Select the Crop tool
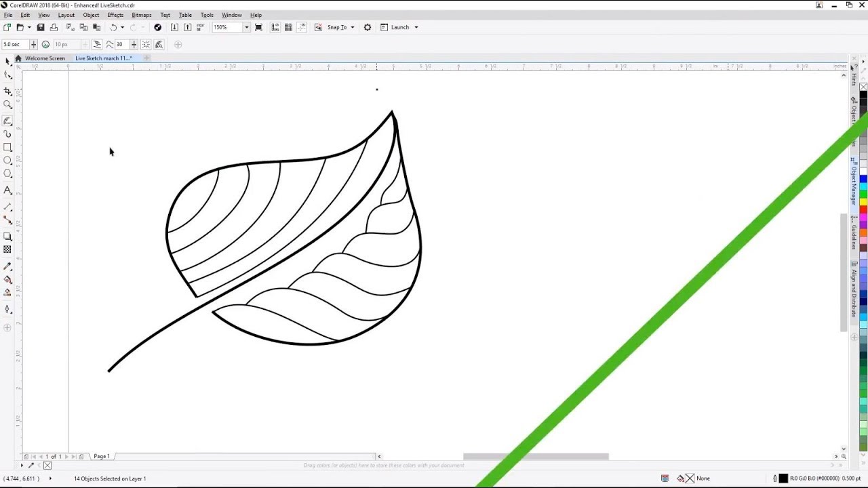 point(7,91)
